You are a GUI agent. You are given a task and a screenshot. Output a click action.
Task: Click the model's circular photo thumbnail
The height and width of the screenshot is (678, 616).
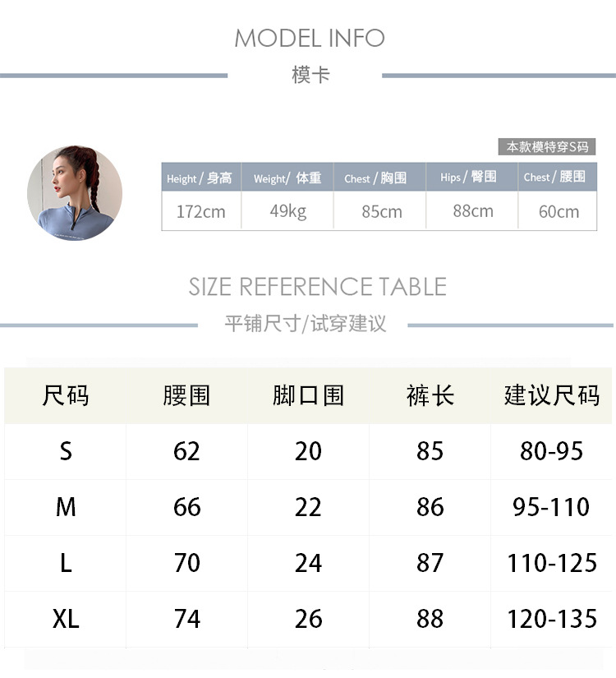pyautogui.click(x=75, y=193)
